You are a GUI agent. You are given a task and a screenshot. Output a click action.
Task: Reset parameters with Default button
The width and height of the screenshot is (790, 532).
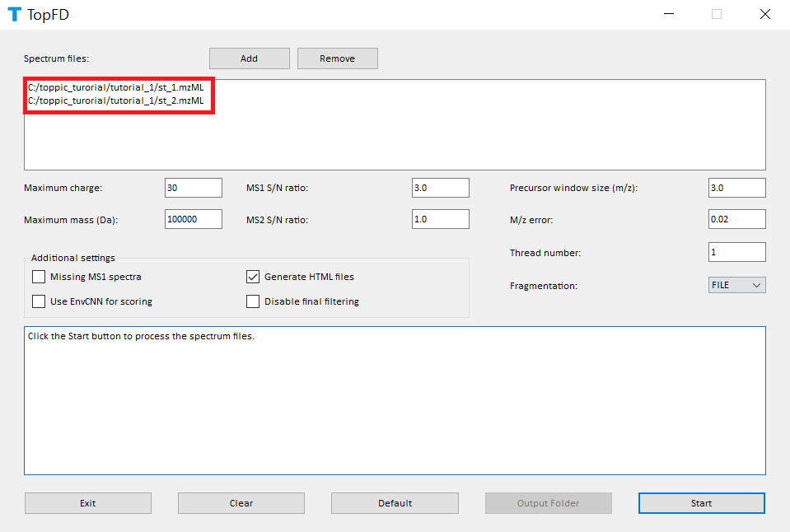click(395, 503)
